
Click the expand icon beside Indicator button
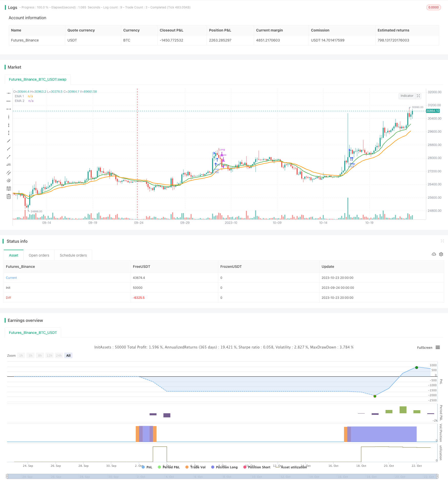pyautogui.click(x=418, y=96)
